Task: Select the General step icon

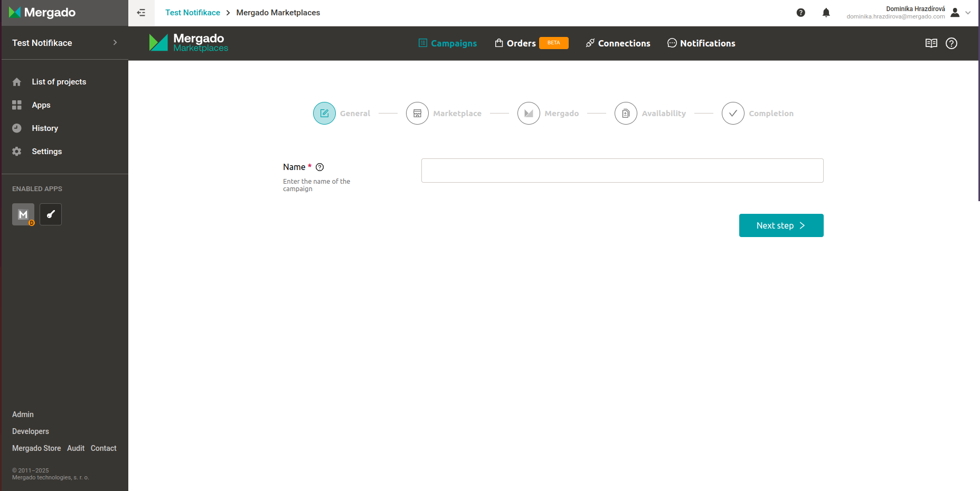Action: tap(324, 113)
